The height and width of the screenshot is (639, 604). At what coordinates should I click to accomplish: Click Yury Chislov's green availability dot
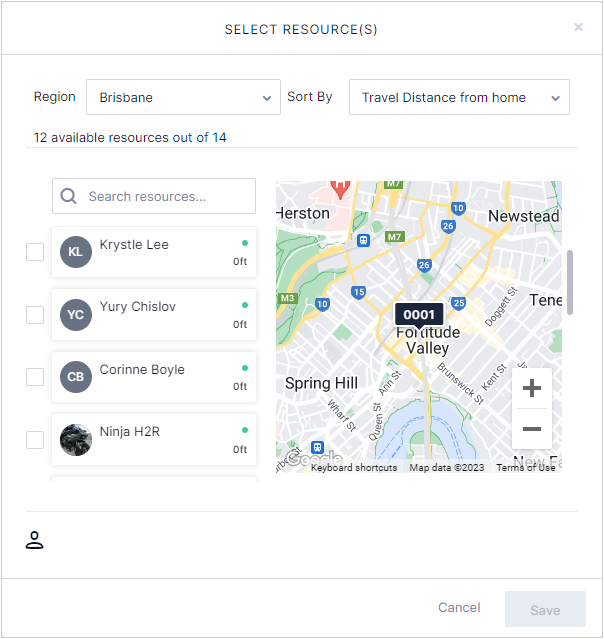tap(245, 305)
